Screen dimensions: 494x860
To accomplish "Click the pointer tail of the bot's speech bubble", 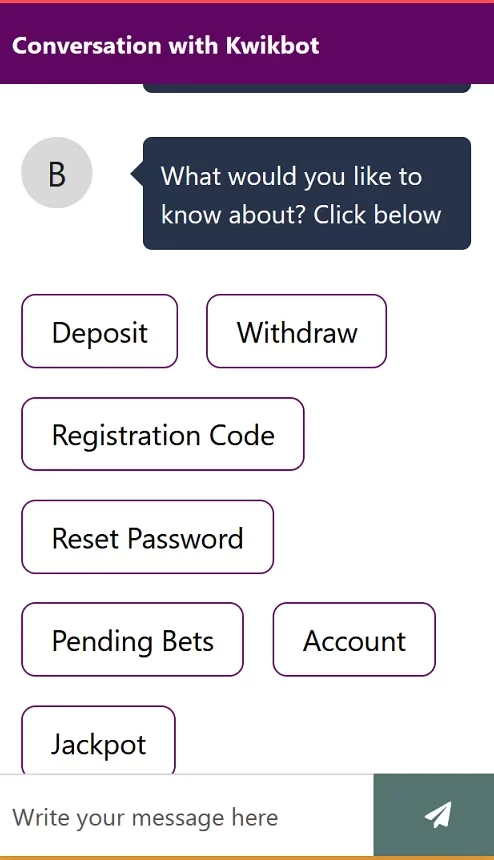I will pos(137,174).
